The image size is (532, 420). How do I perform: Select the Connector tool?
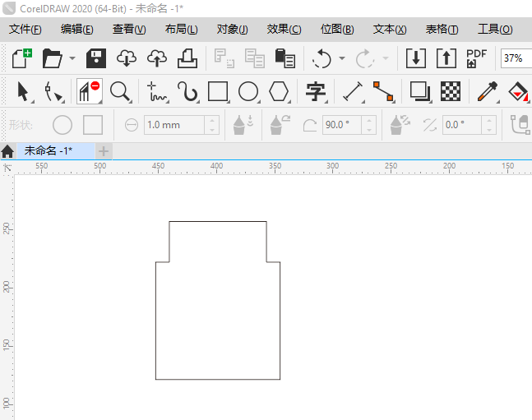(383, 91)
